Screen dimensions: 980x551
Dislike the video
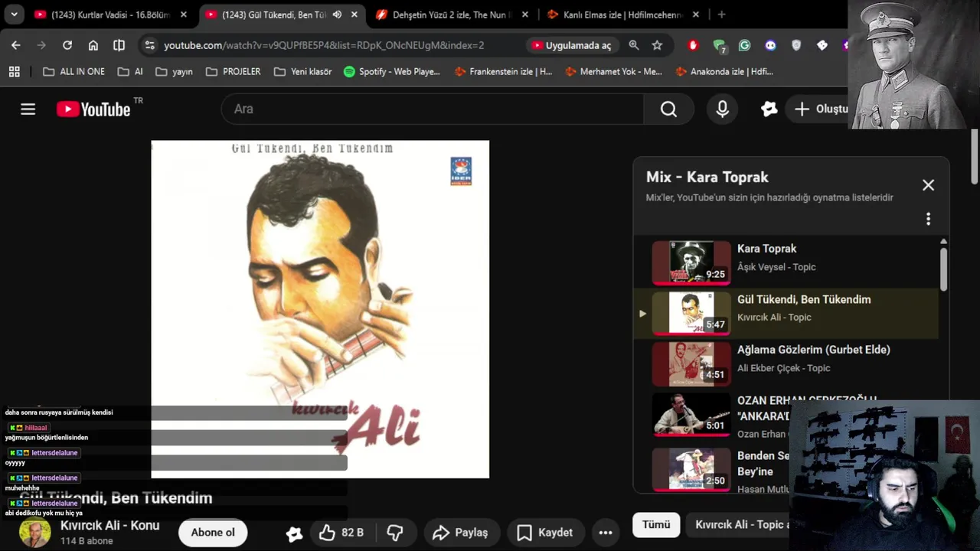pyautogui.click(x=395, y=533)
